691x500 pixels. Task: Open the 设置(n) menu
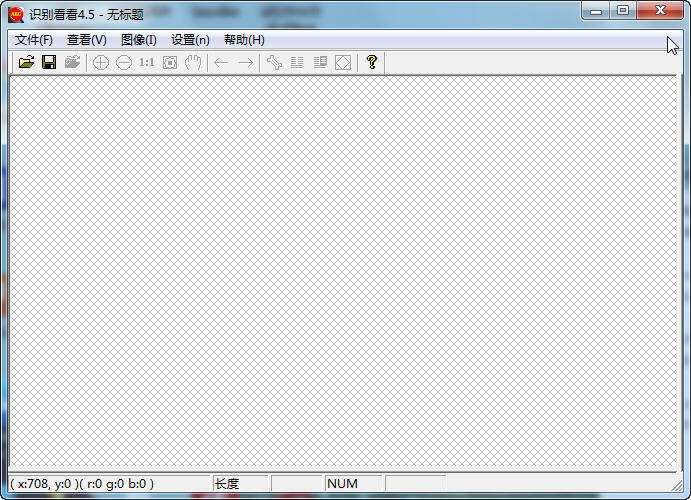190,40
